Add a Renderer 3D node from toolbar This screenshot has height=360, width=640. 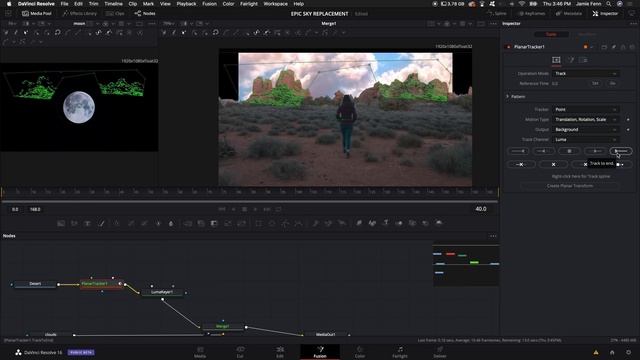click(x=439, y=223)
